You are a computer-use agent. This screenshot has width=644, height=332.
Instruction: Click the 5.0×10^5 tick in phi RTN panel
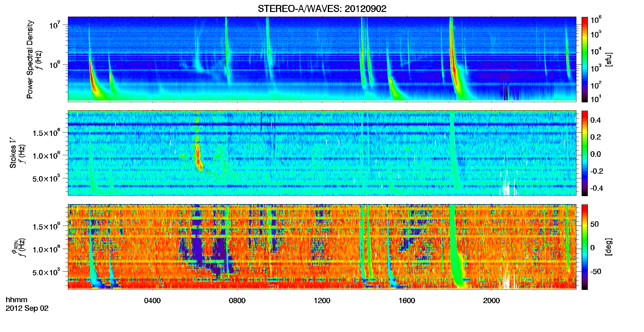tap(46, 272)
